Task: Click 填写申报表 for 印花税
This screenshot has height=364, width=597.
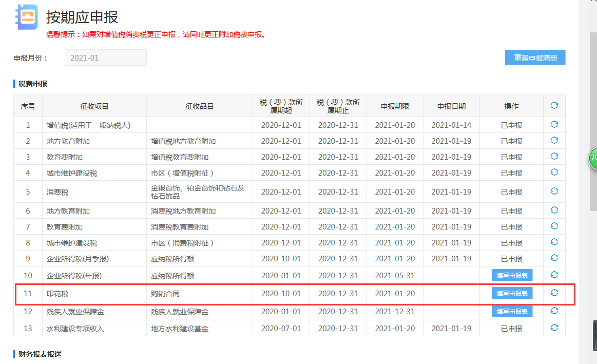Action: pos(512,293)
